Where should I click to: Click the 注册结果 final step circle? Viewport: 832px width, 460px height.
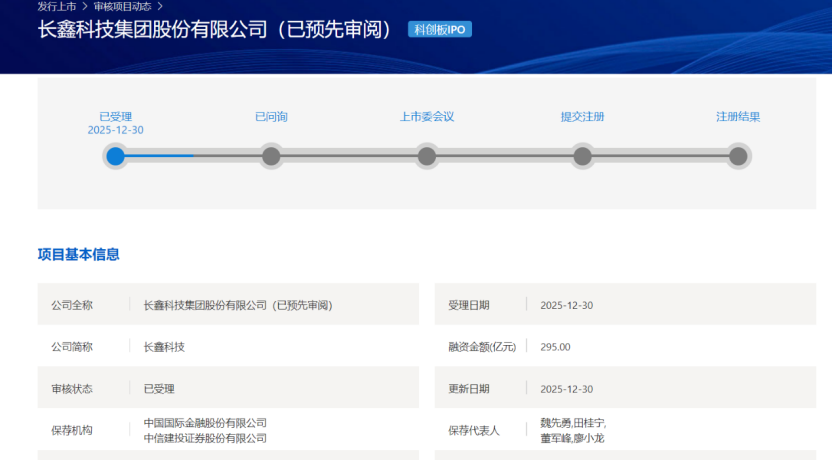(738, 156)
